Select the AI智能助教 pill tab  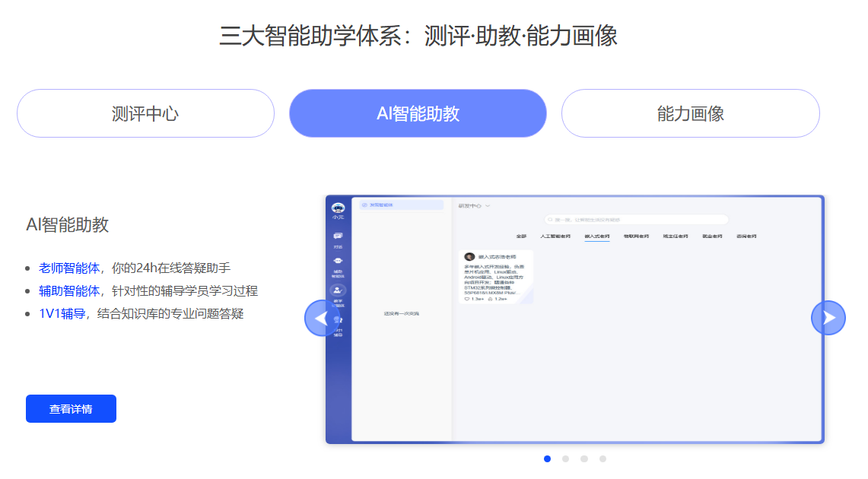[x=418, y=113]
